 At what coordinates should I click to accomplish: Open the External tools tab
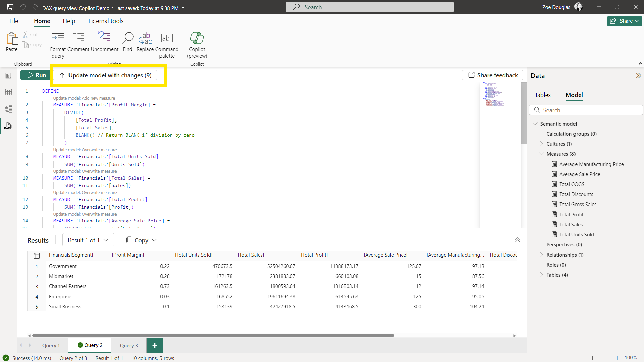tap(106, 21)
